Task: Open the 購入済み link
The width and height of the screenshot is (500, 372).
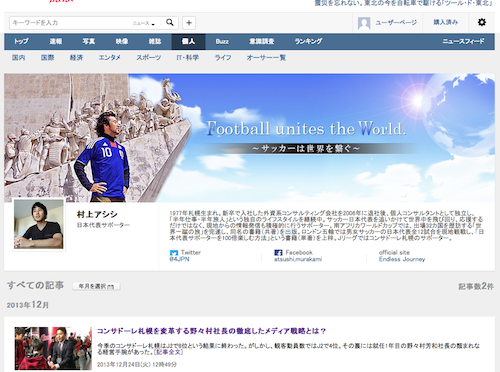Action: coord(446,22)
